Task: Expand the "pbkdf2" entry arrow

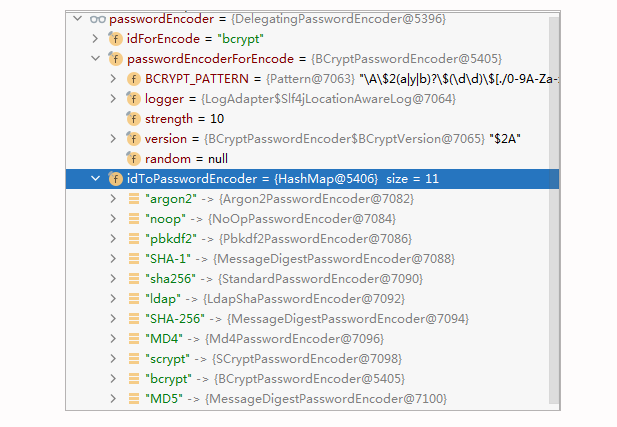Action: click(115, 239)
